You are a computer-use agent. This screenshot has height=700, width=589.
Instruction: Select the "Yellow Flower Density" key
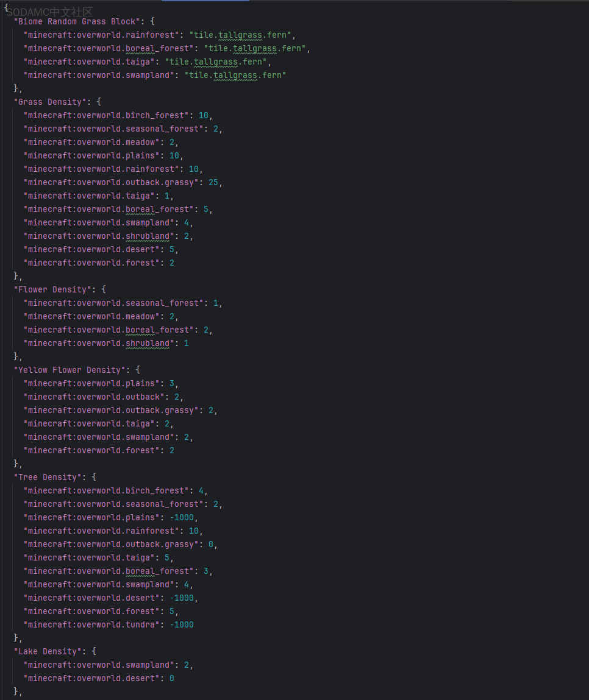(x=70, y=370)
